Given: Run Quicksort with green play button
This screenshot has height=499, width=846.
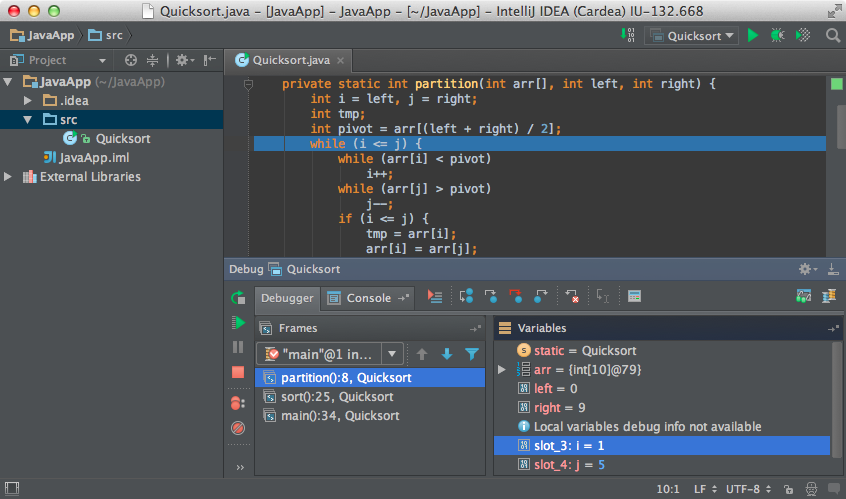Looking at the screenshot, I should pos(753,36).
